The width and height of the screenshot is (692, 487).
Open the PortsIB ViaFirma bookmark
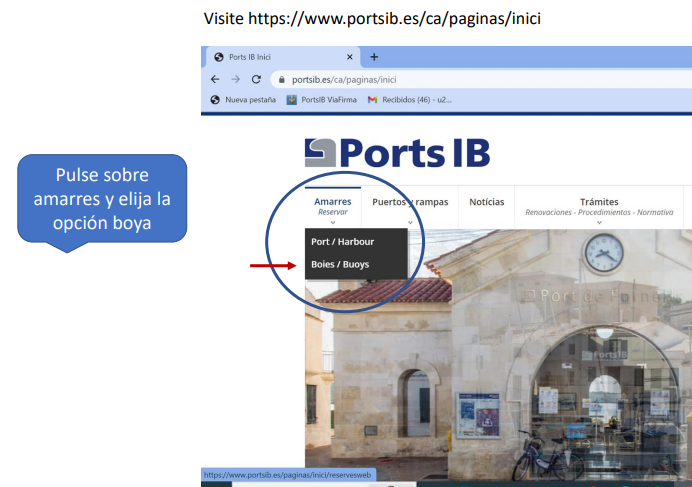pos(322,100)
